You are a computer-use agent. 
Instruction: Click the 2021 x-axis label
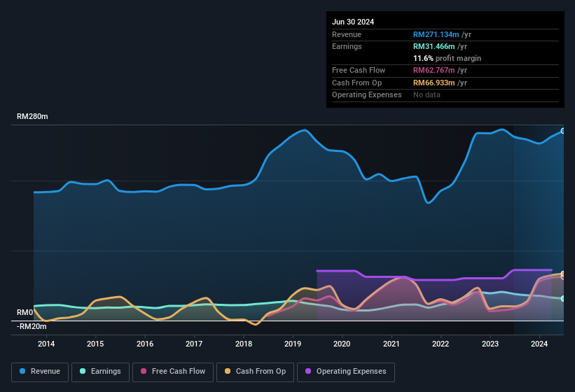[x=392, y=344]
